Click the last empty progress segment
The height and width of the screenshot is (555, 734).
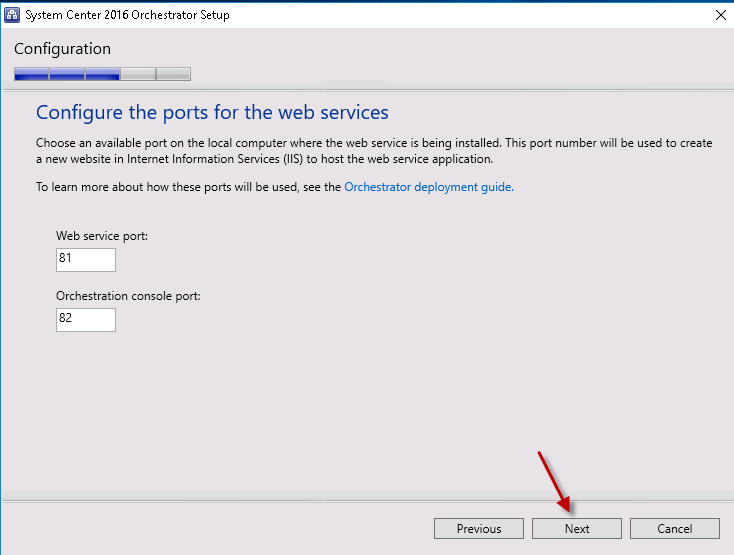[173, 74]
